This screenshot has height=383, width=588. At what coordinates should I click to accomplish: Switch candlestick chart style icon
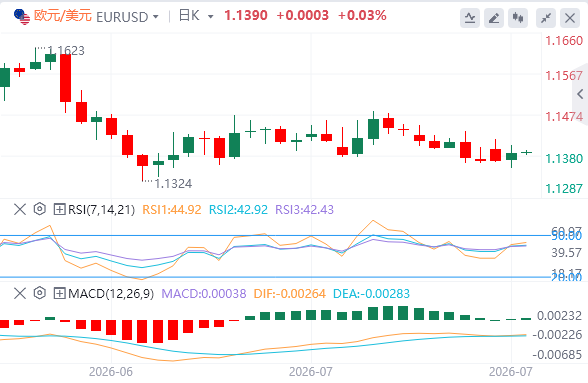(518, 18)
